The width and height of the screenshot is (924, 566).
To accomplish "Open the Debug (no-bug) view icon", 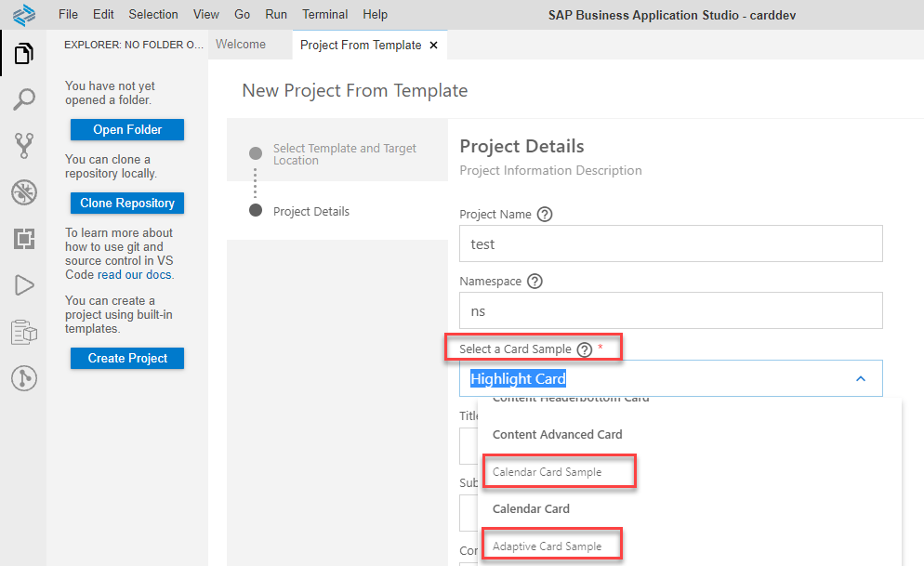I will [x=23, y=192].
